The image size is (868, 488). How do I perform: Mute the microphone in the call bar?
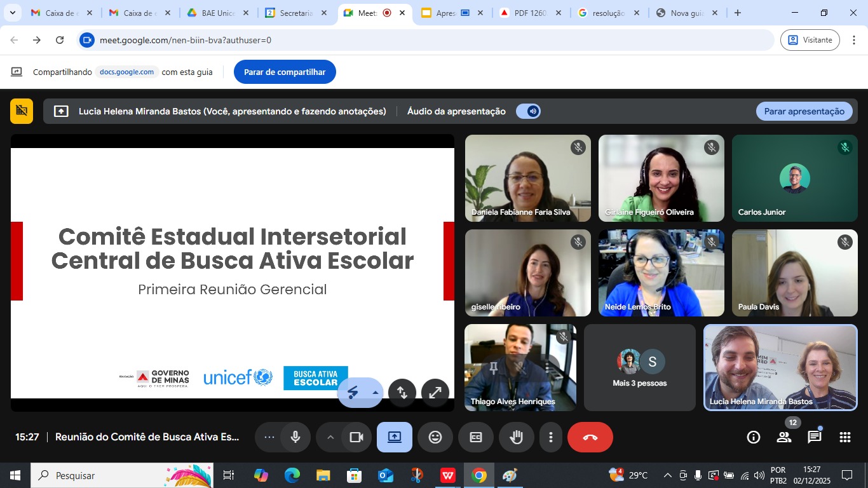click(x=295, y=437)
